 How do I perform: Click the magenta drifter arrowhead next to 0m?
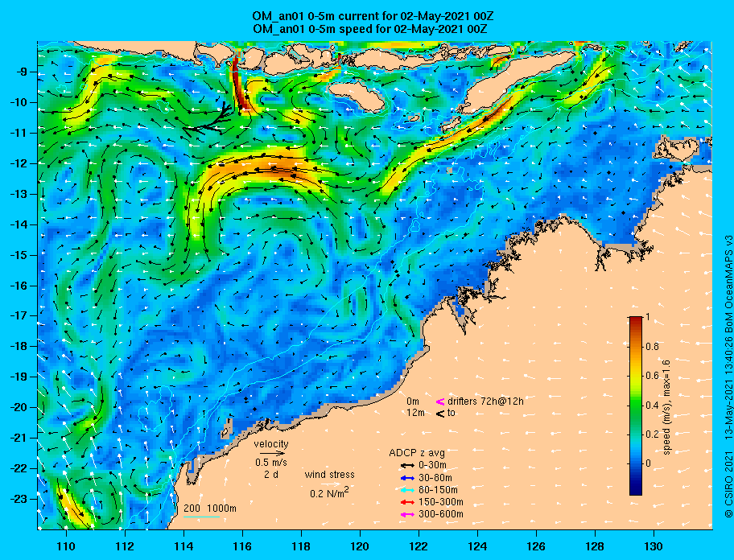(x=440, y=401)
